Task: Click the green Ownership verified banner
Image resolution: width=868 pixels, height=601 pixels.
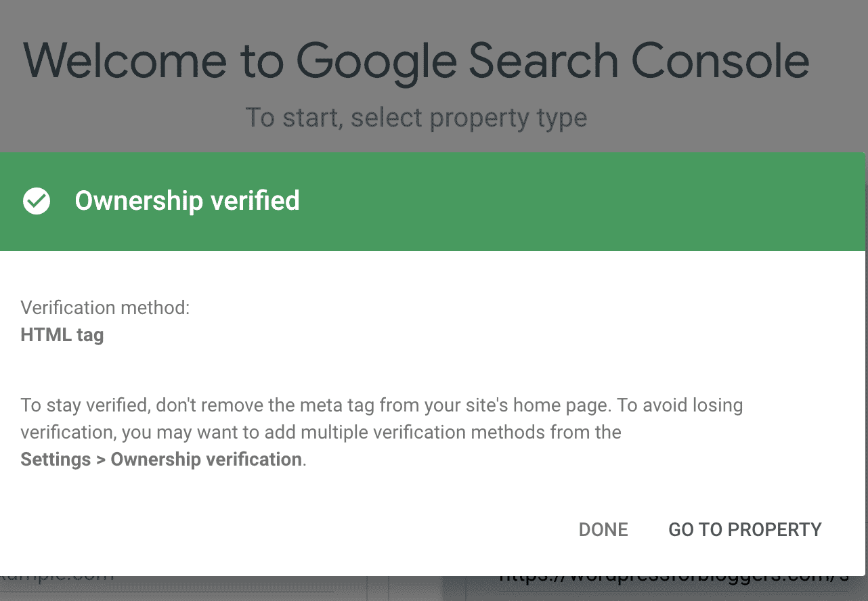Action: coord(433,201)
